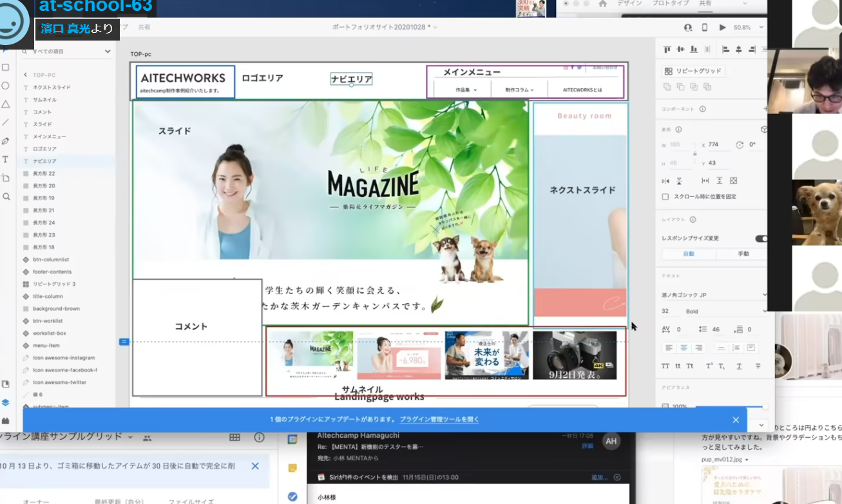Click the Desktop Preview play icon

[x=722, y=28]
